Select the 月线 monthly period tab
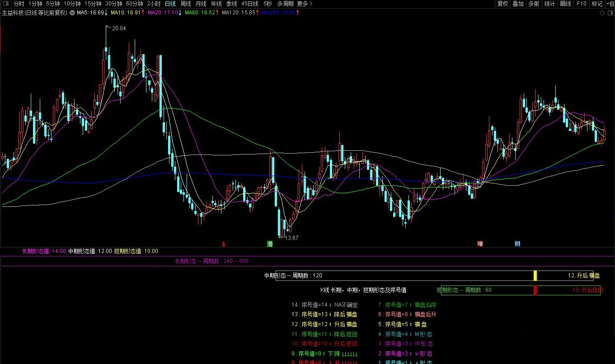Screen dimensions: 615x364 [201, 4]
